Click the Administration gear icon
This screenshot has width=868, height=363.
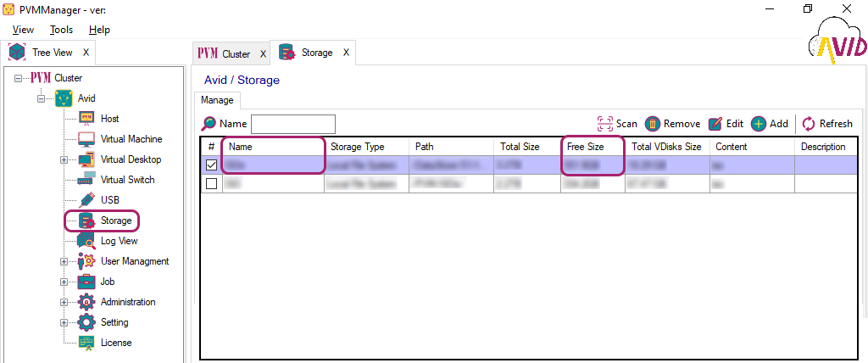(87, 302)
